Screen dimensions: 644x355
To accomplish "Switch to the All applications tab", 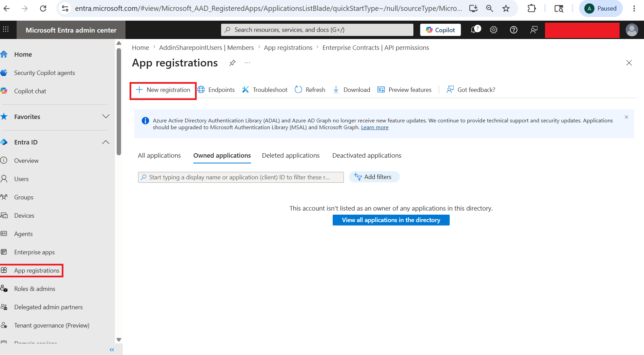I will [x=159, y=156].
